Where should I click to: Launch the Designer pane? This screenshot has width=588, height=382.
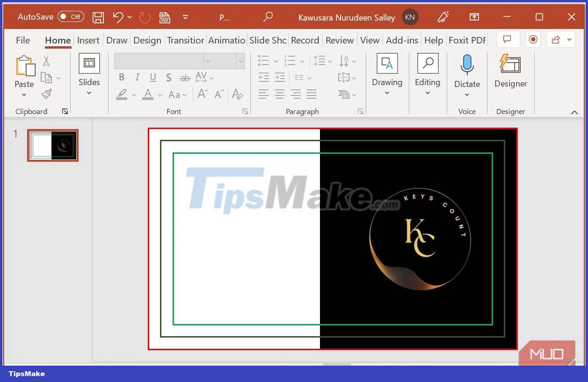pyautogui.click(x=510, y=70)
